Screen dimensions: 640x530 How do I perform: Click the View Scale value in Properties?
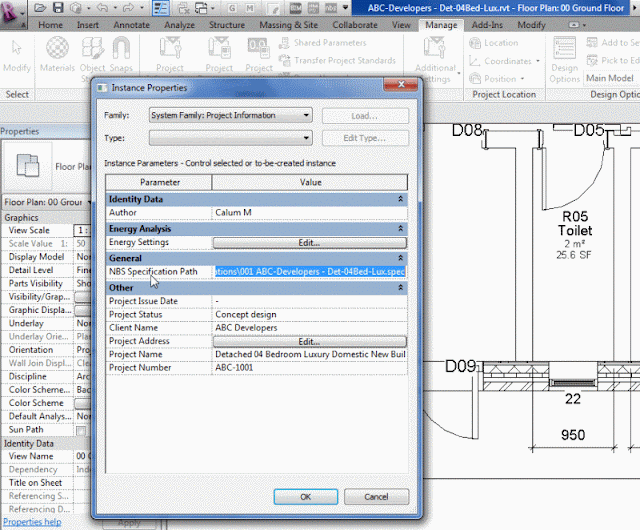(x=82, y=230)
